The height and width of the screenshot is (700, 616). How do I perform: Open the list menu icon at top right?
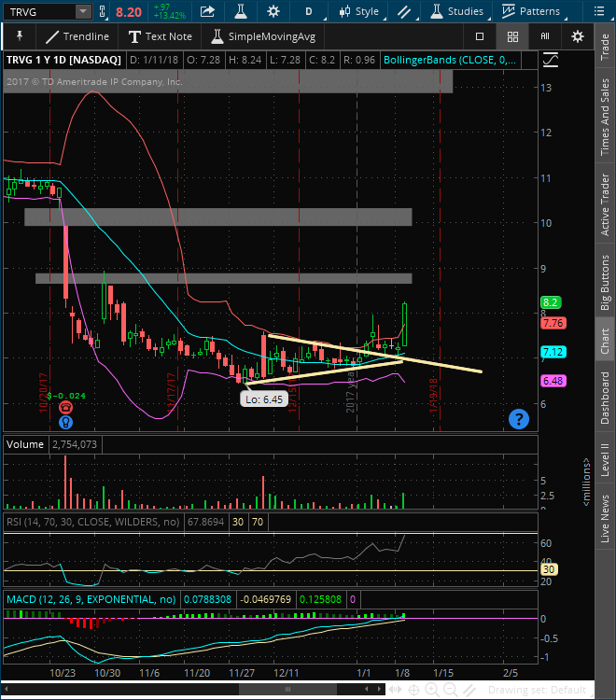coord(599,11)
